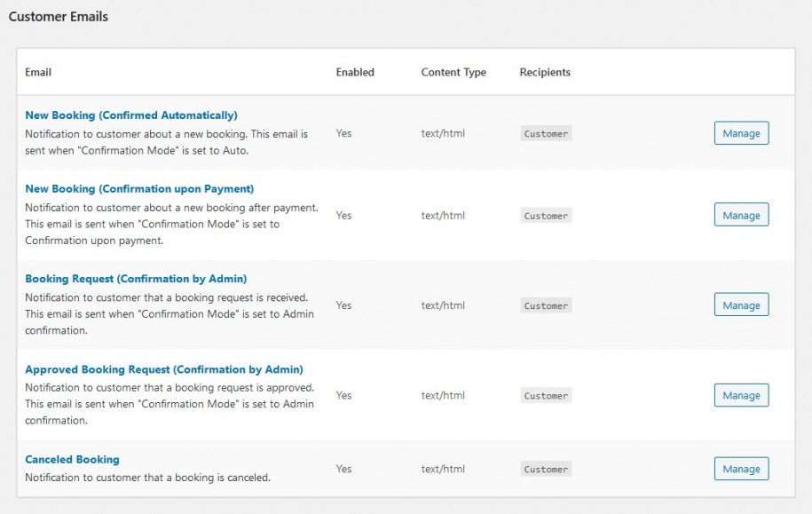Click the Email column header
812x514 pixels.
(38, 72)
